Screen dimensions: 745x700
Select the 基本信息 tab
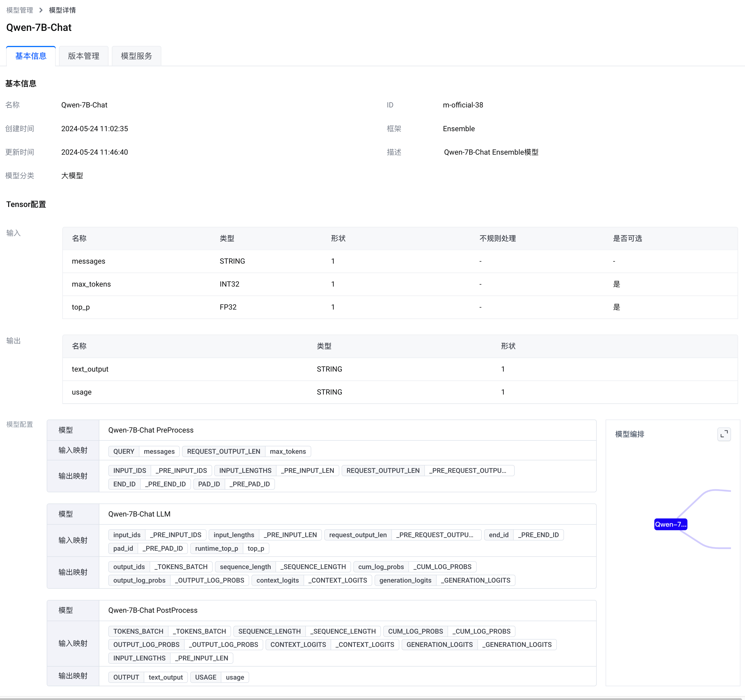click(31, 56)
